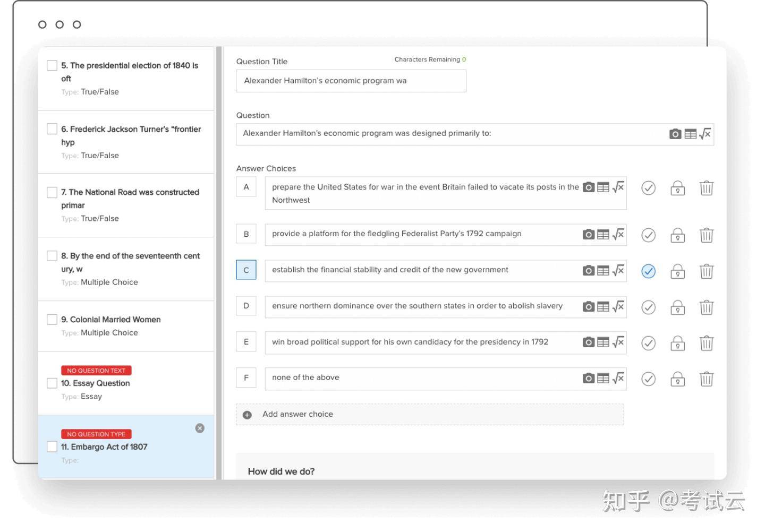
Task: Insert table into Question field
Action: [x=690, y=134]
